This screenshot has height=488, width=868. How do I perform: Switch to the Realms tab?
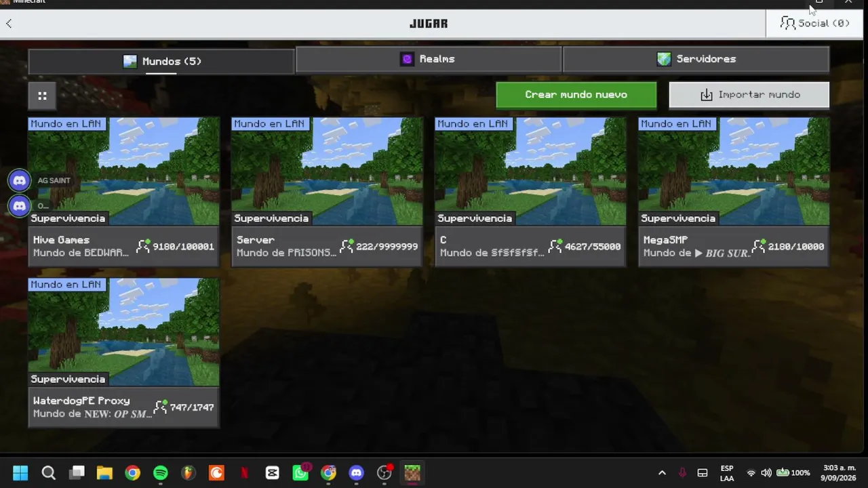click(x=429, y=59)
